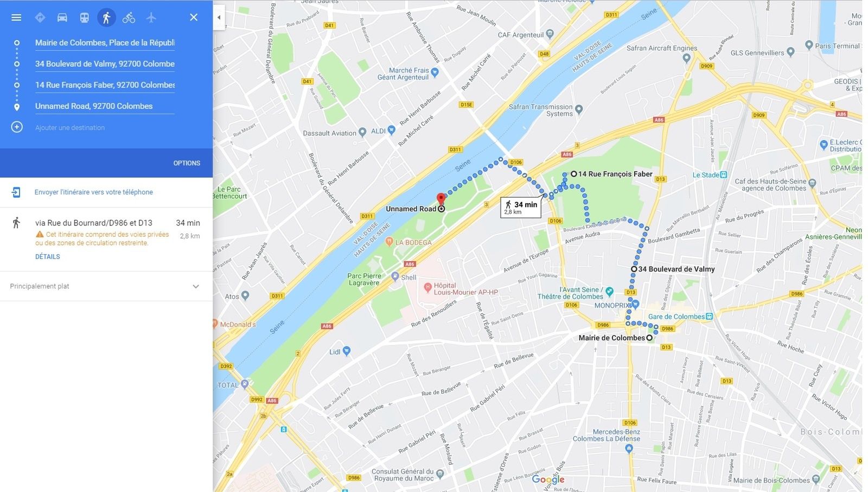Choose the cycling travel mode icon
The height and width of the screenshot is (492, 868).
click(129, 17)
